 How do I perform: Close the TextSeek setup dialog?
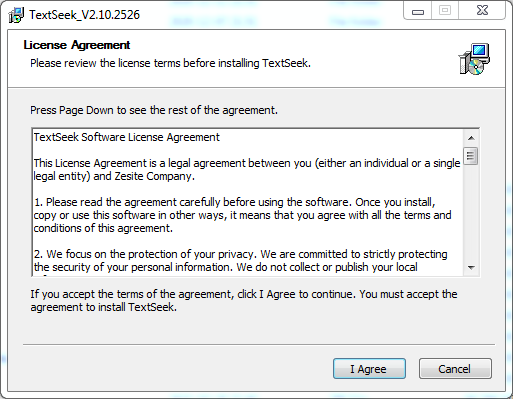point(482,11)
